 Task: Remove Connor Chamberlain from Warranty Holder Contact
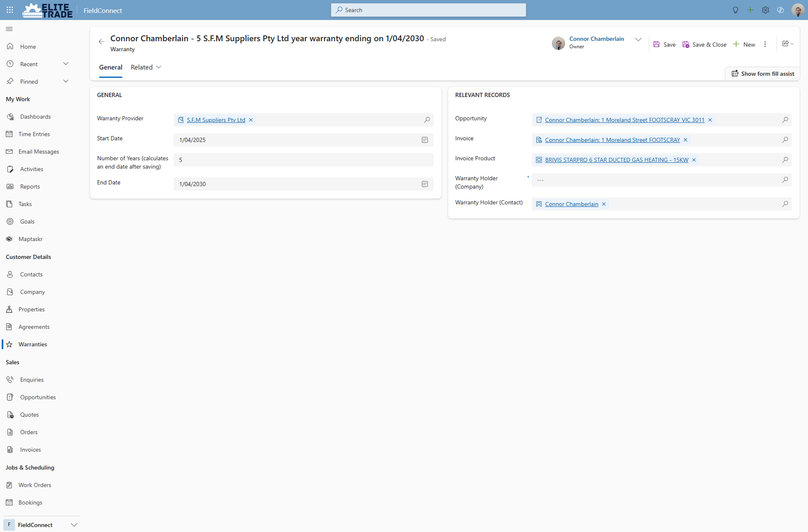click(604, 204)
